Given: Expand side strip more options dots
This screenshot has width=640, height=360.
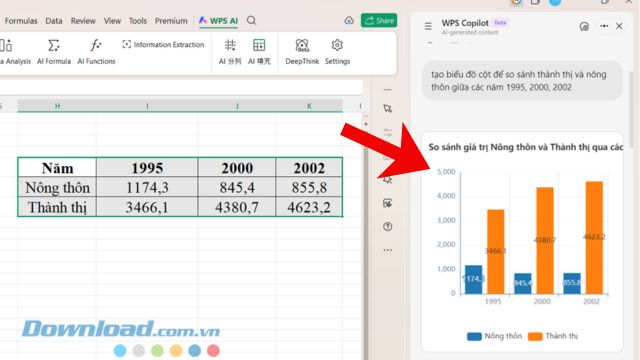Looking at the screenshot, I should tap(387, 250).
